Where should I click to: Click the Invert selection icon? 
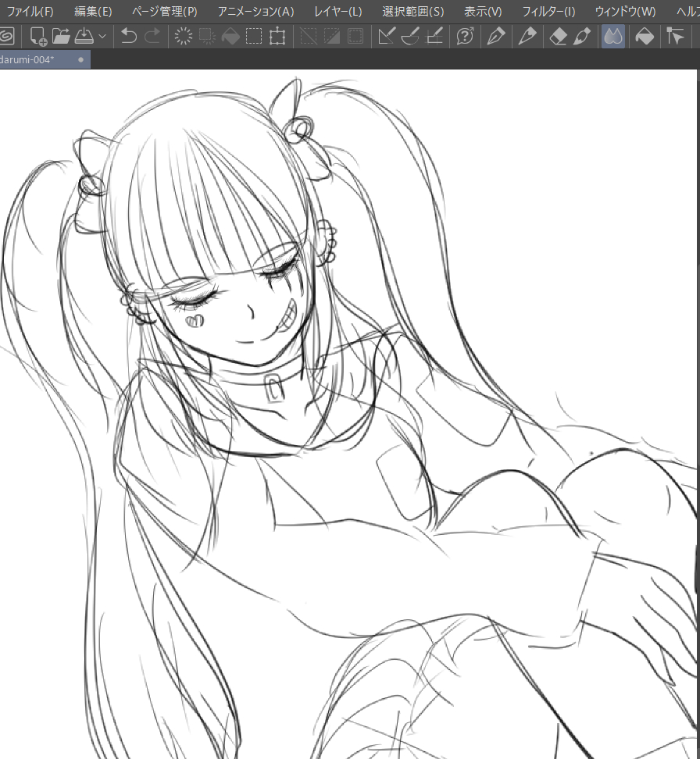pos(332,36)
